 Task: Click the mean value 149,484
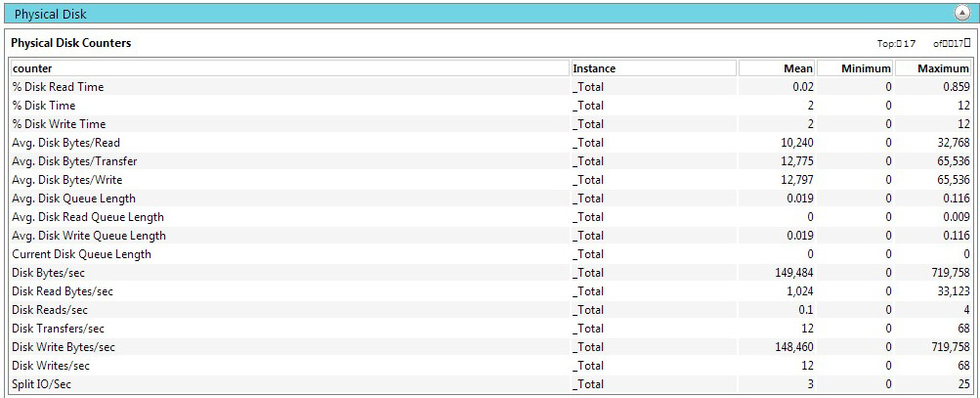pyautogui.click(x=795, y=273)
